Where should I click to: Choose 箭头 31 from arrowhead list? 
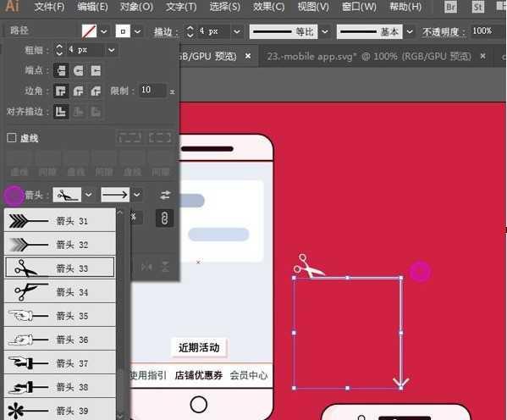point(60,221)
